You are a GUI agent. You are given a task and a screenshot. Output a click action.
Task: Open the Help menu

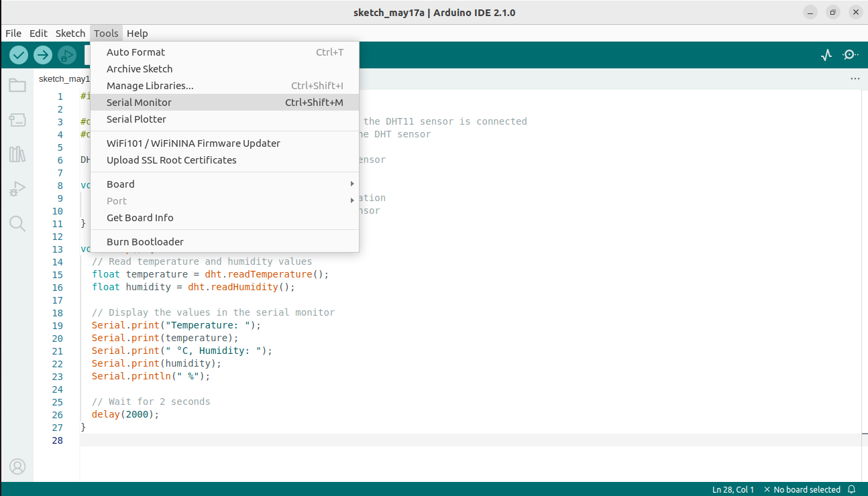point(138,34)
